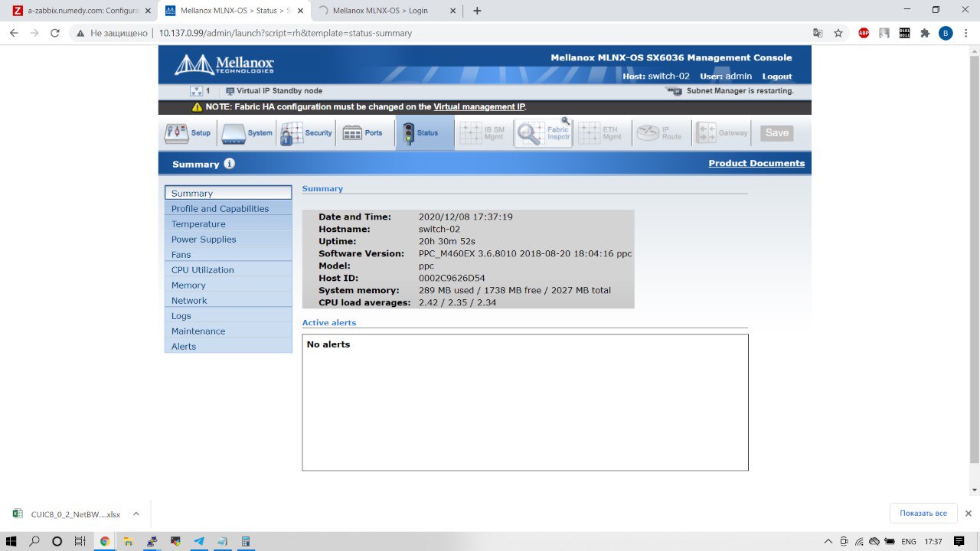980x551 pixels.
Task: Open a new browser tab
Action: pos(477,11)
